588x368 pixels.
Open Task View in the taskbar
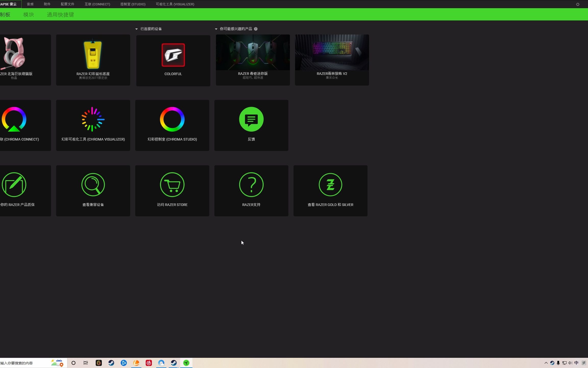[x=86, y=363]
